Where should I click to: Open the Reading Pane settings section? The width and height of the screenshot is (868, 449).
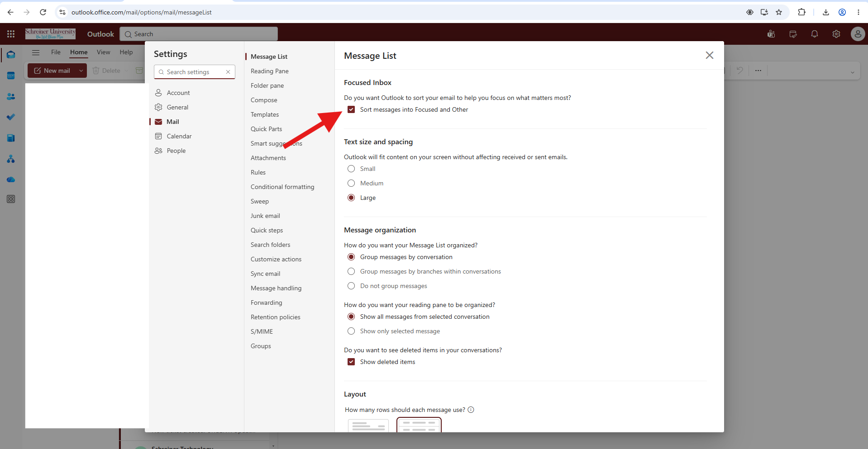(x=270, y=71)
